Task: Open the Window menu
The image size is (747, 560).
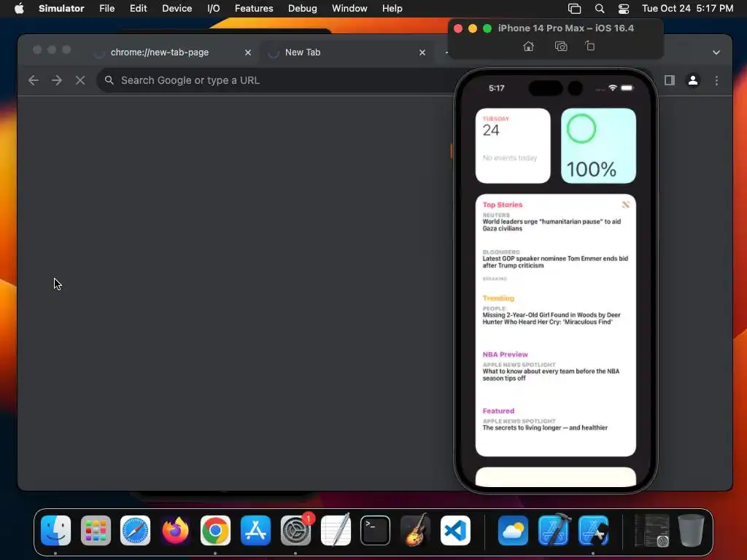Action: (x=349, y=8)
